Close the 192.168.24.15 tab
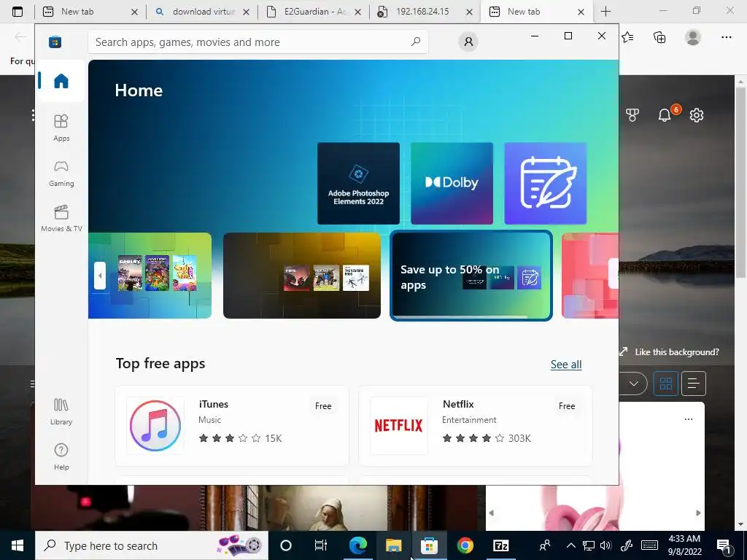Viewport: 747px width, 560px height. (x=469, y=12)
